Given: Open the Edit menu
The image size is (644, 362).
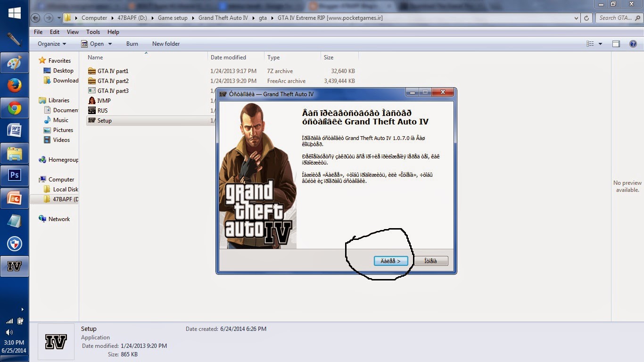Looking at the screenshot, I should [x=55, y=32].
